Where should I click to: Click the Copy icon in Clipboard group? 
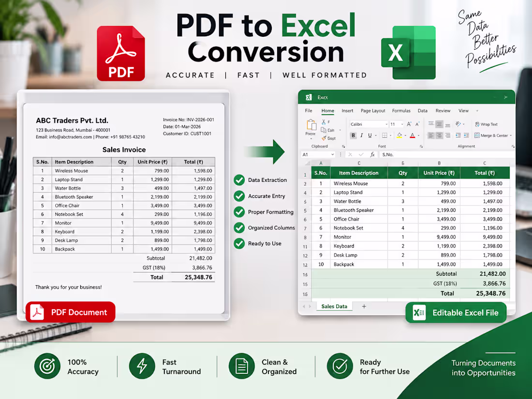point(324,130)
